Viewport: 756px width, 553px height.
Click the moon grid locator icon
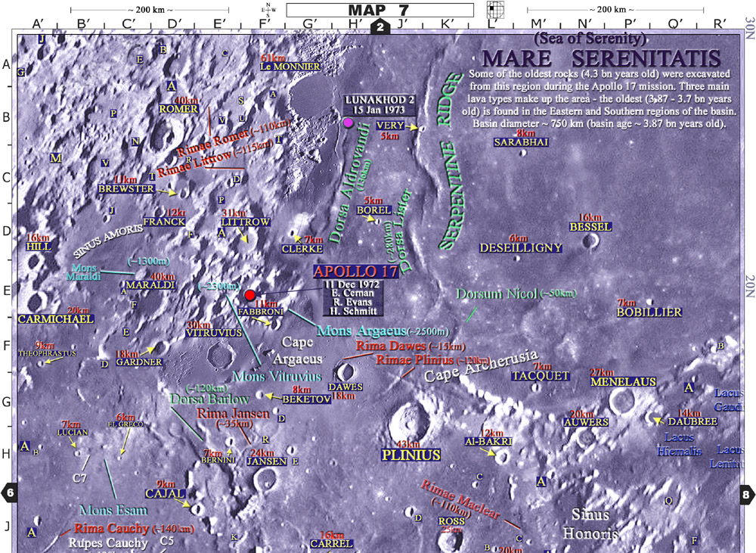[x=495, y=10]
